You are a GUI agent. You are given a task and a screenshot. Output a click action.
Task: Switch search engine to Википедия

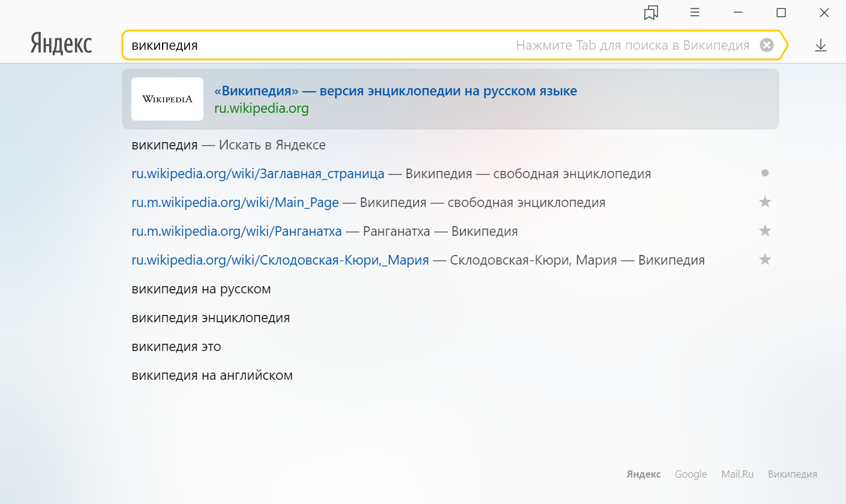pos(793,474)
